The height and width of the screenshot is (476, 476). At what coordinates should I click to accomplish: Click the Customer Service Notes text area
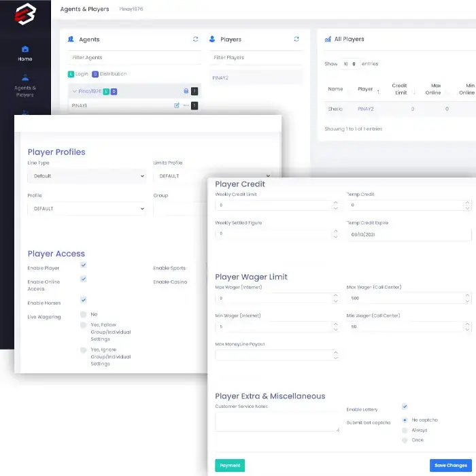pos(277,422)
